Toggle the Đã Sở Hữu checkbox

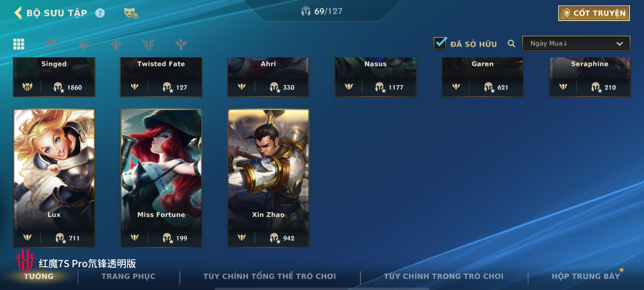440,43
